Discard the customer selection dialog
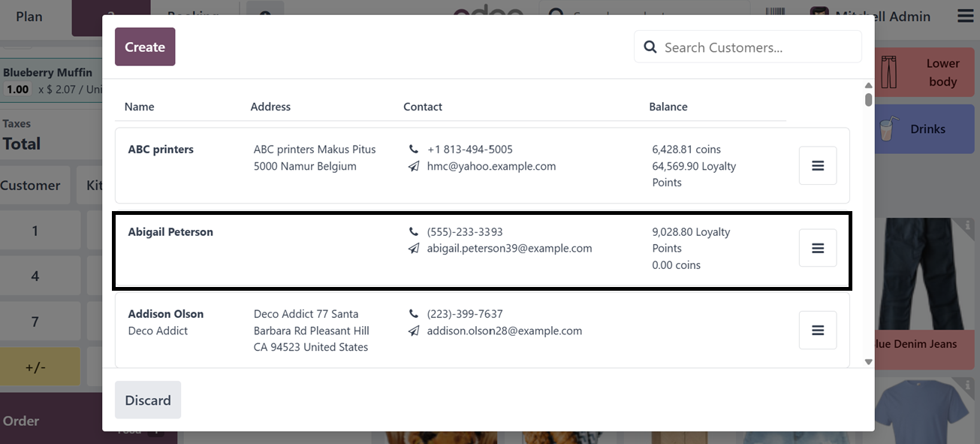 (148, 400)
